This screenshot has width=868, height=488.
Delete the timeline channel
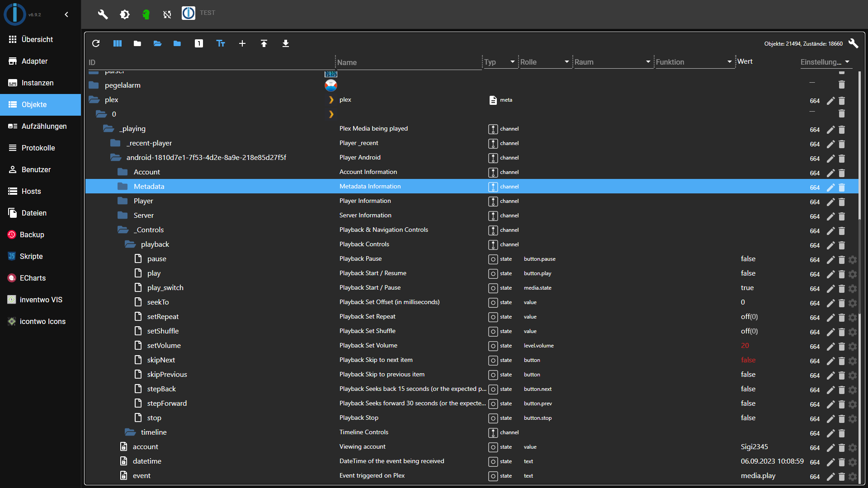(x=842, y=433)
